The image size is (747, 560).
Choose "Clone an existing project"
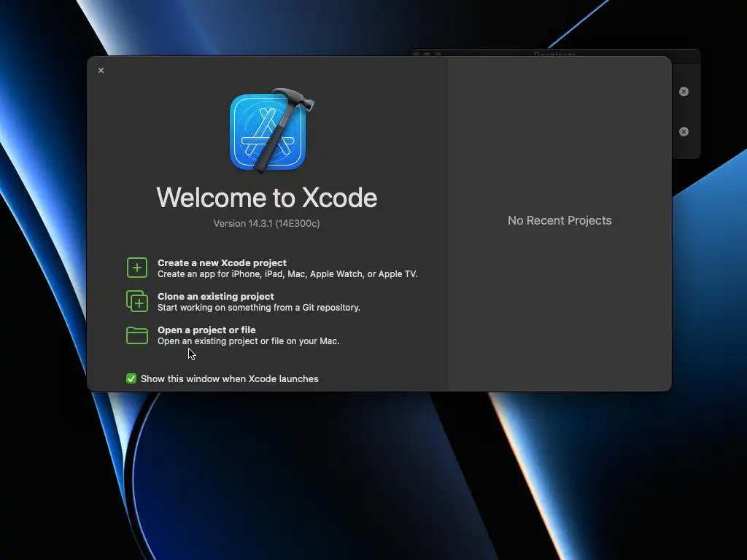point(216,296)
